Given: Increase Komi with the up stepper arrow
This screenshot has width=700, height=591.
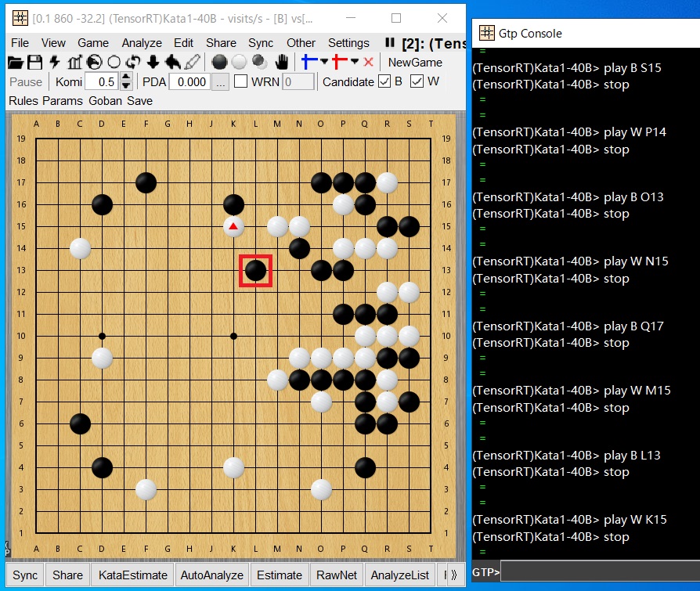Looking at the screenshot, I should pyautogui.click(x=126, y=77).
